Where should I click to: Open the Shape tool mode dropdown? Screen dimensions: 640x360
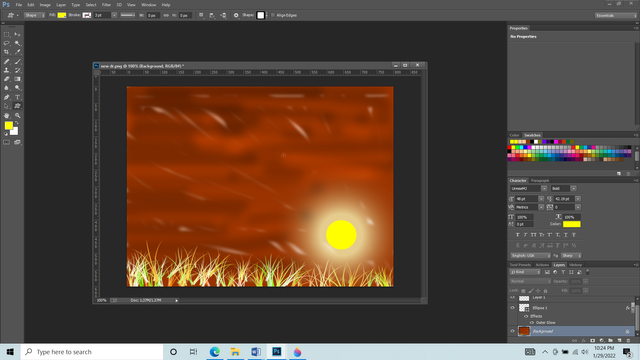34,15
